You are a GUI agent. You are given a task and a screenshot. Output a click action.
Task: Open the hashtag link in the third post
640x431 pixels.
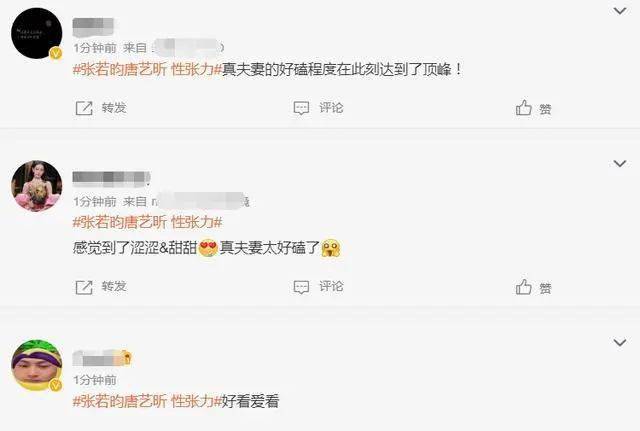[x=147, y=402]
